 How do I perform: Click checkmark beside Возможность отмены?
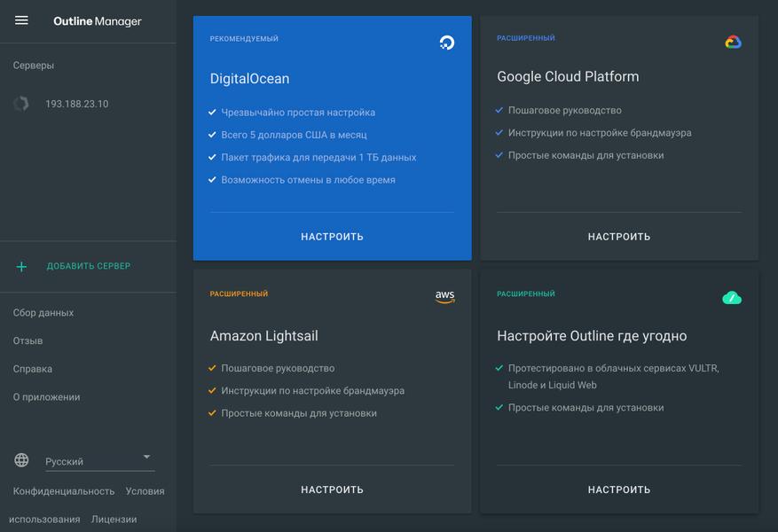(212, 179)
